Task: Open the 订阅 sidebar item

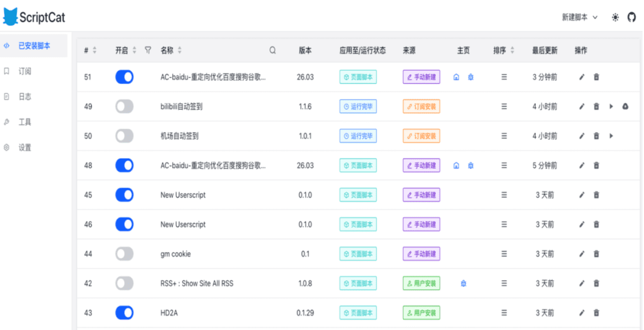Action: point(33,71)
